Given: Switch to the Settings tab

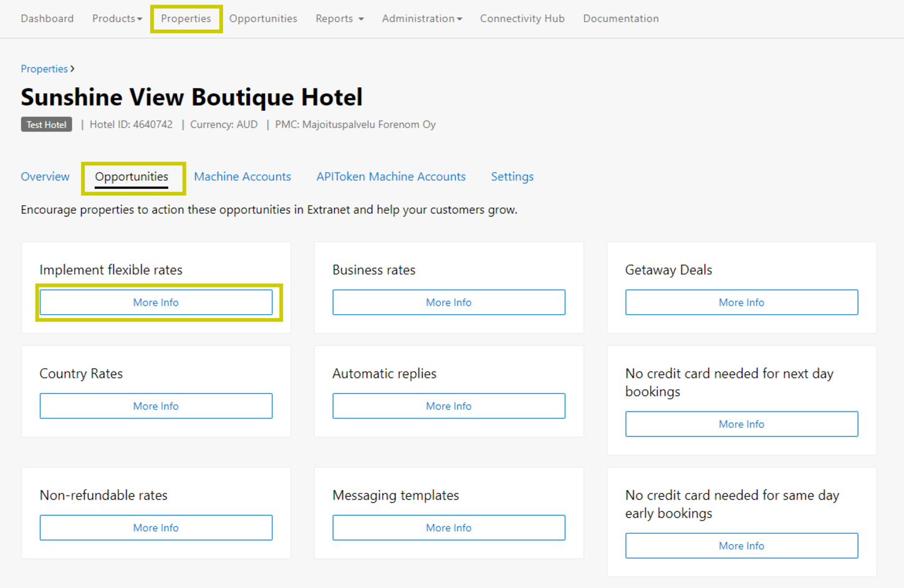Looking at the screenshot, I should click(x=512, y=176).
